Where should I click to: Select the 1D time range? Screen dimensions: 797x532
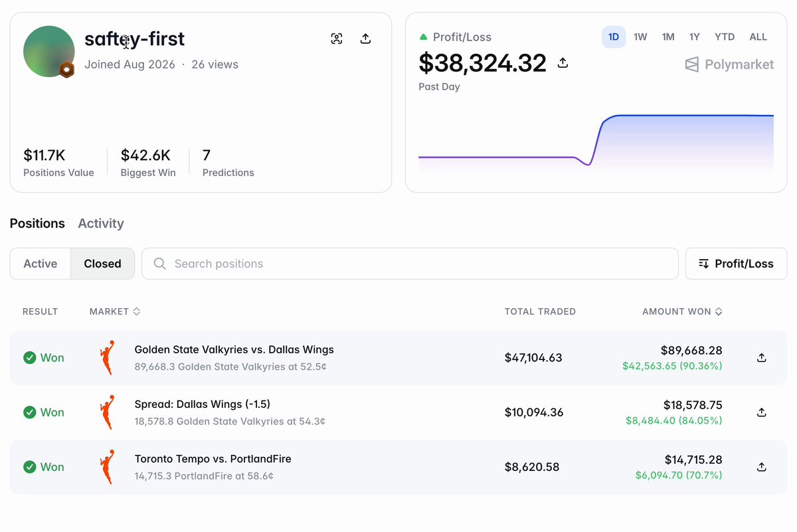[614, 37]
